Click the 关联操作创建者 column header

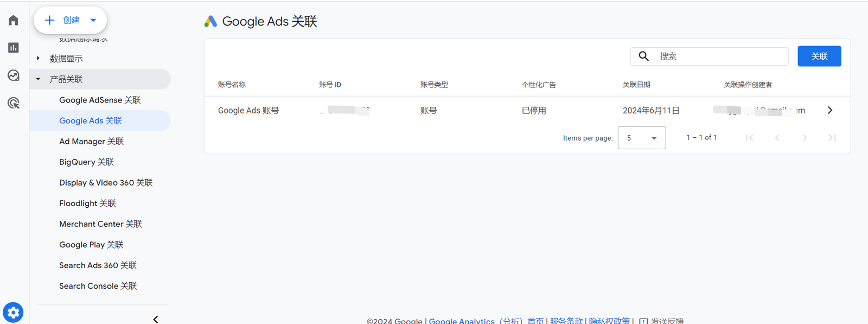click(x=748, y=85)
